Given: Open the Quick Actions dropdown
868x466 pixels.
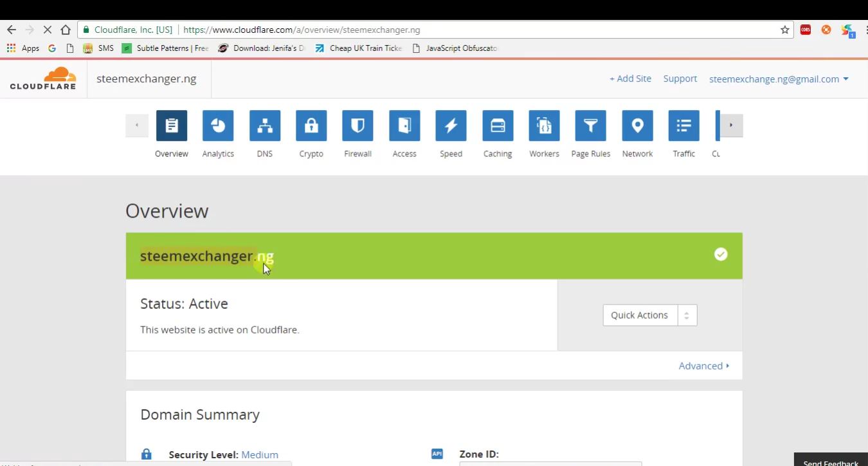Looking at the screenshot, I should point(649,315).
